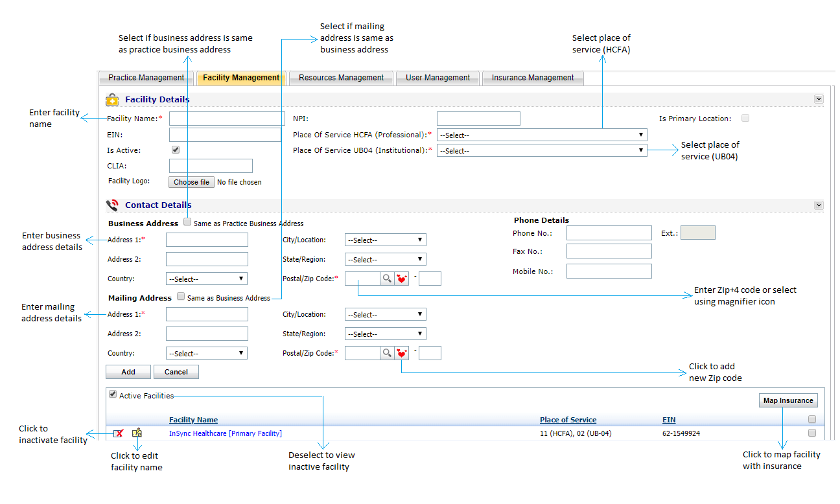840x504 pixels.
Task: Select all facilities header checkbox
Action: pos(812,420)
